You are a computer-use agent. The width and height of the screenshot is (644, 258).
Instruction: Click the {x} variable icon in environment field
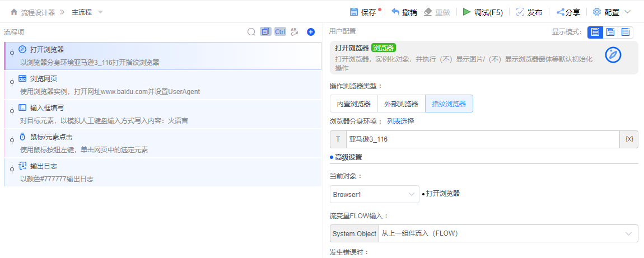(x=629, y=139)
